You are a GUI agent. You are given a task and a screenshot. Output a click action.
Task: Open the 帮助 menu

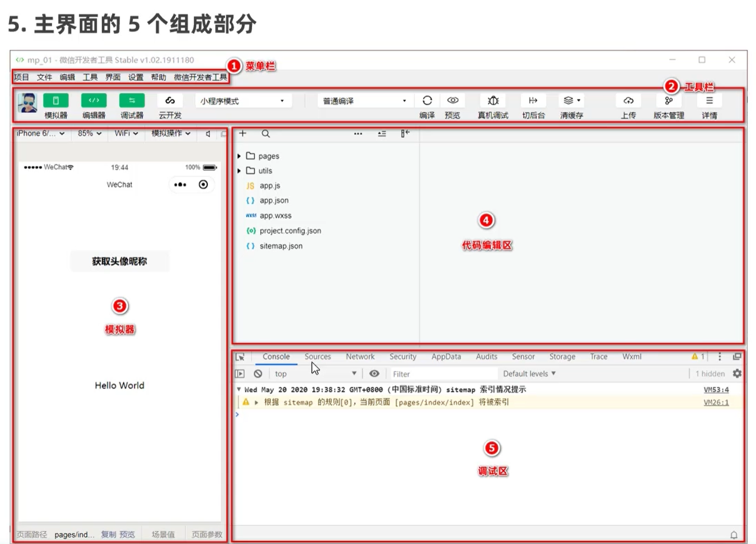(x=158, y=77)
